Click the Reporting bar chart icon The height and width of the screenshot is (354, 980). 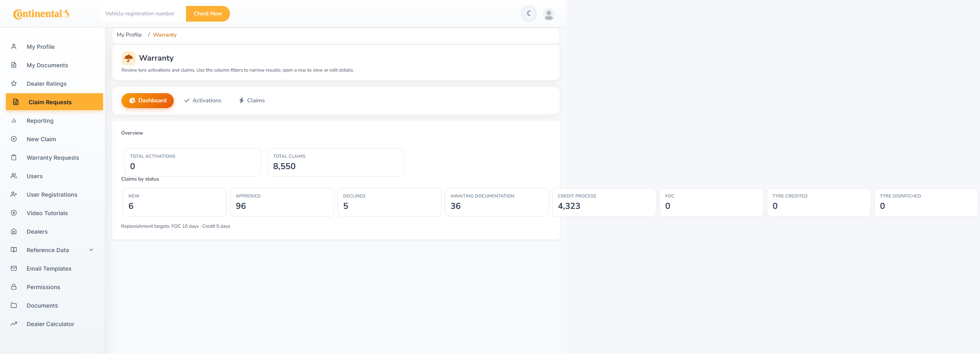[14, 120]
